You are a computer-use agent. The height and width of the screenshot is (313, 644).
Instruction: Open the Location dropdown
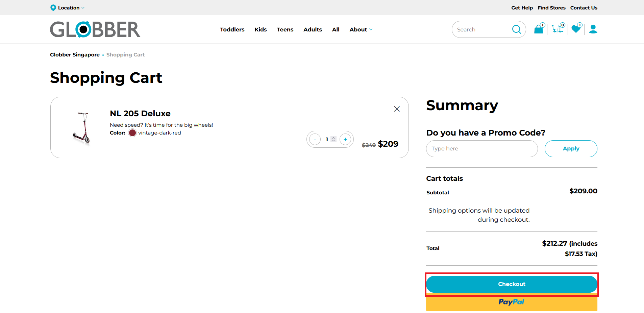coord(68,8)
